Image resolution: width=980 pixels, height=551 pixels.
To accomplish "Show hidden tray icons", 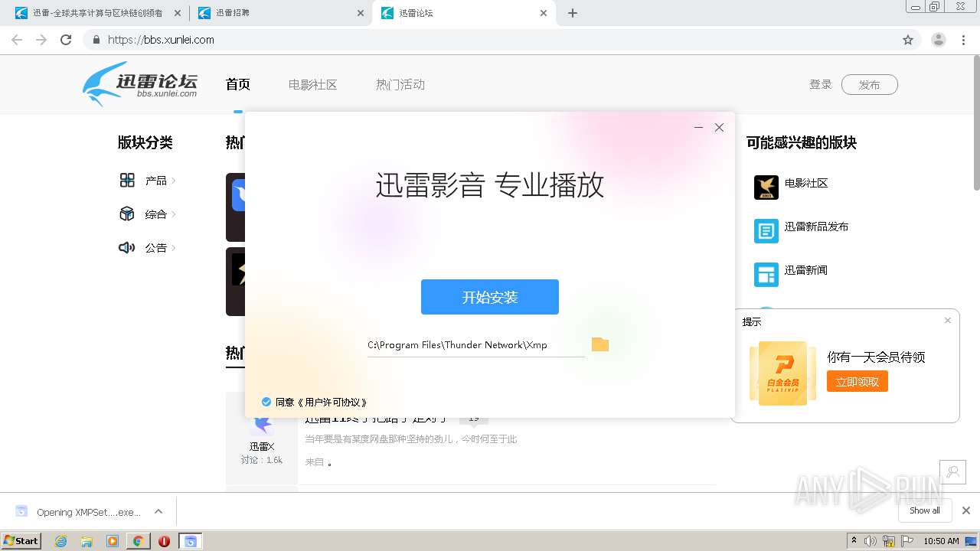I will point(854,541).
